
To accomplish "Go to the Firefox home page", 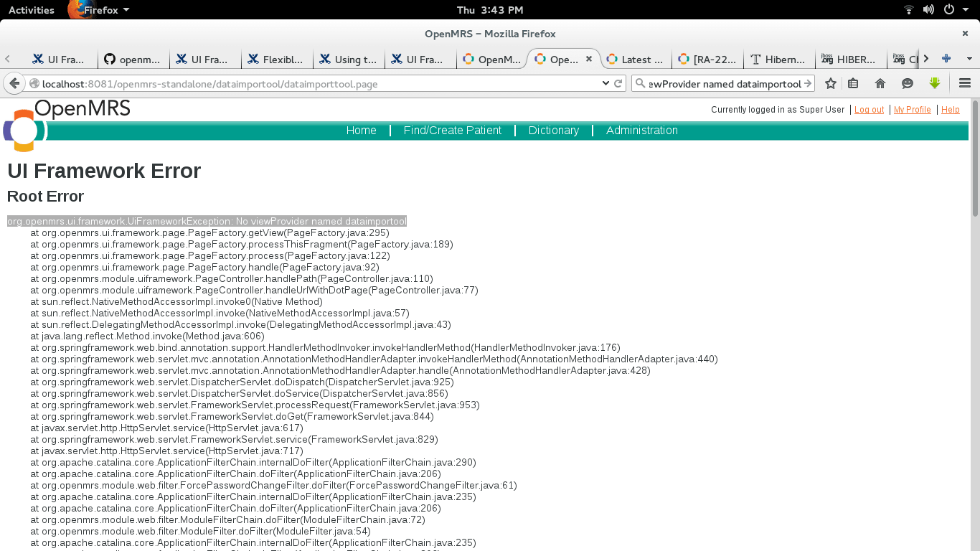I will pyautogui.click(x=880, y=84).
